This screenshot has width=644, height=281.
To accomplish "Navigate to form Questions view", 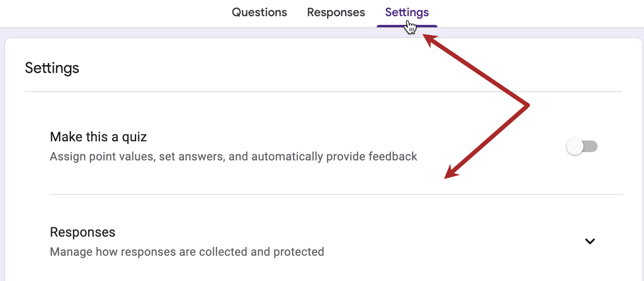I will pyautogui.click(x=259, y=12).
